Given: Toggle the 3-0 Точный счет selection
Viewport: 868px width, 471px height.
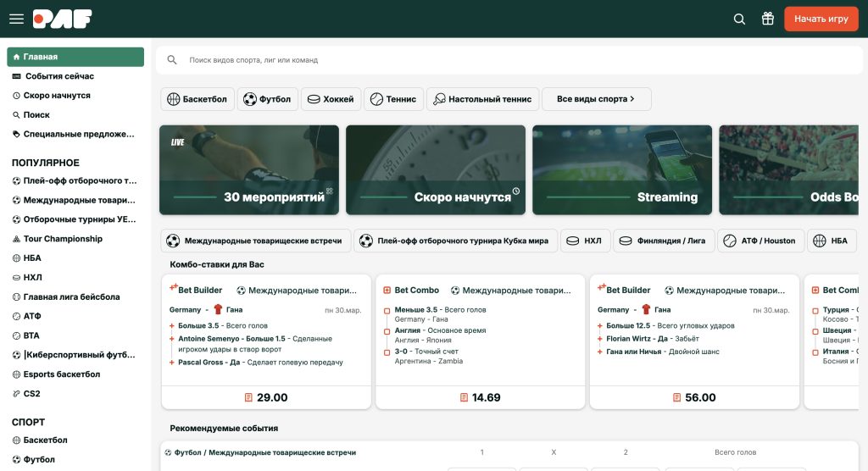Looking at the screenshot, I should click(387, 352).
